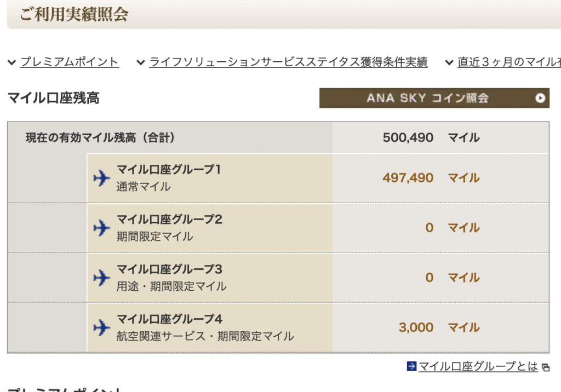
Task: Click the 497,490 マイル group 1 balance
Action: (x=431, y=178)
